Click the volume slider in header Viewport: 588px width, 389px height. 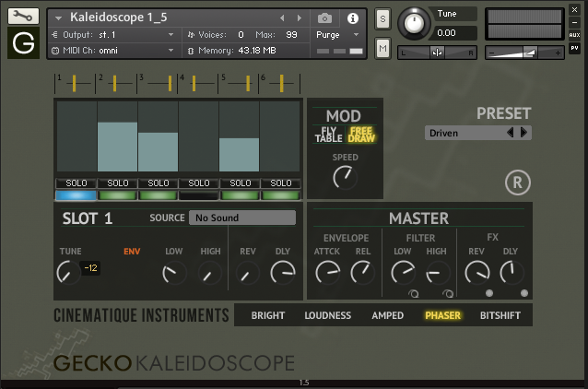tap(524, 53)
